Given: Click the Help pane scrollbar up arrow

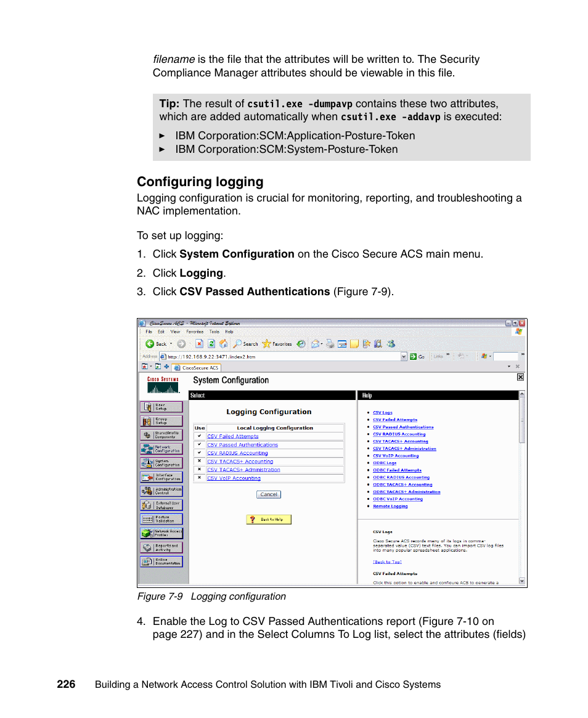Looking at the screenshot, I should 521,394.
